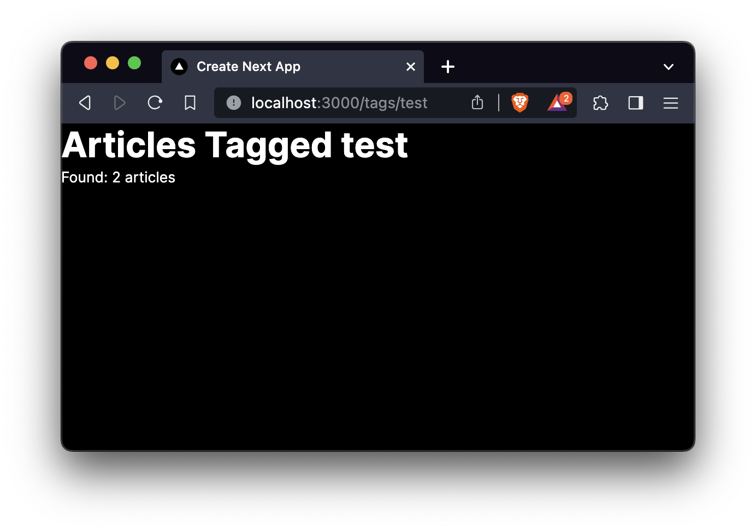Image resolution: width=756 pixels, height=532 pixels.
Task: Open Brave Rewards triangle icon
Action: (558, 102)
